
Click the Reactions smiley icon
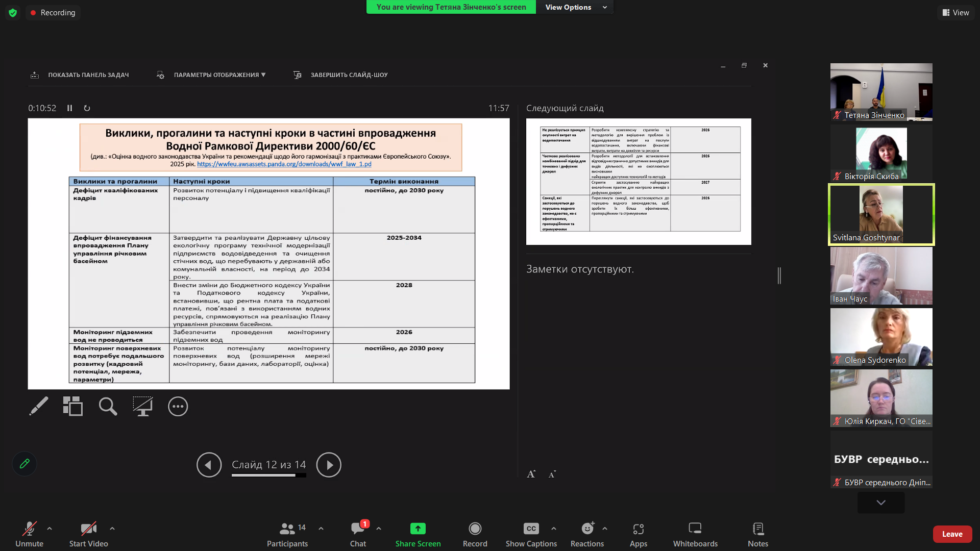(x=587, y=529)
